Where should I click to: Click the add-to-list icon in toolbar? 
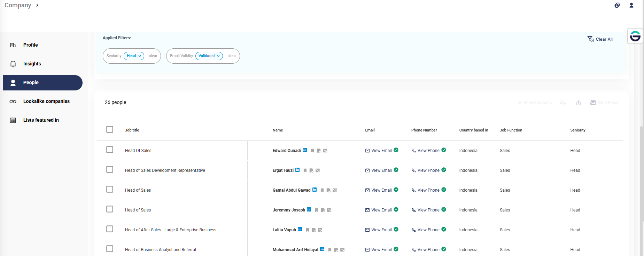[563, 103]
